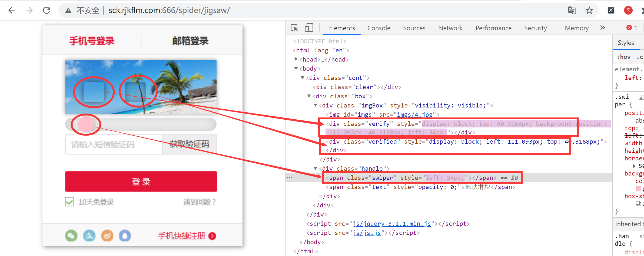Click the red 登录 button
The width and height of the screenshot is (644, 256).
pyautogui.click(x=141, y=181)
